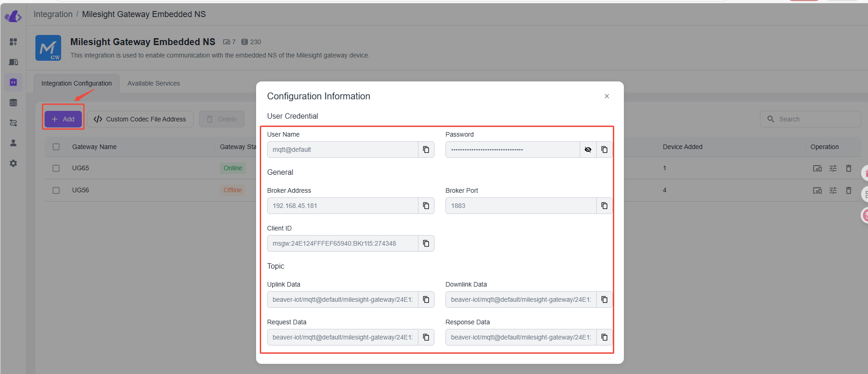Click the Operation column header

[x=824, y=147]
